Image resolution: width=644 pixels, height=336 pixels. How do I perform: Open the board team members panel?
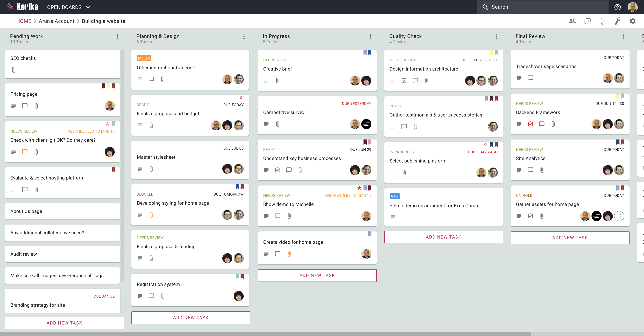coord(572,21)
